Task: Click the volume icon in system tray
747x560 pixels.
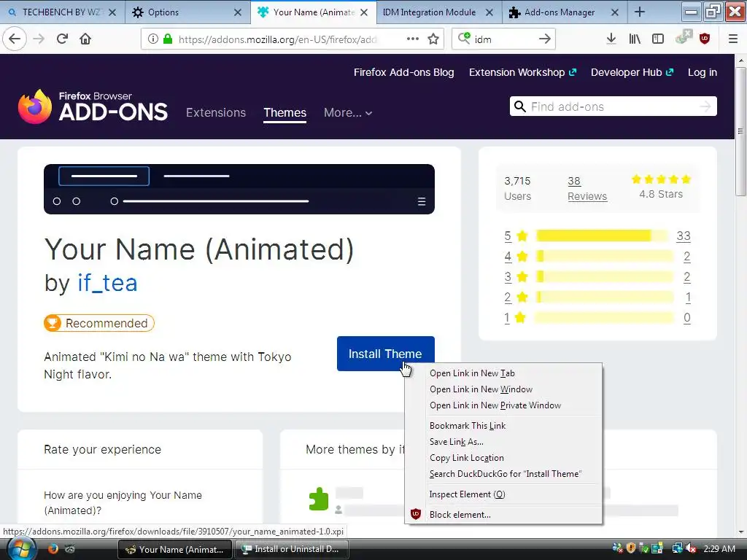Action: pyautogui.click(x=692, y=548)
